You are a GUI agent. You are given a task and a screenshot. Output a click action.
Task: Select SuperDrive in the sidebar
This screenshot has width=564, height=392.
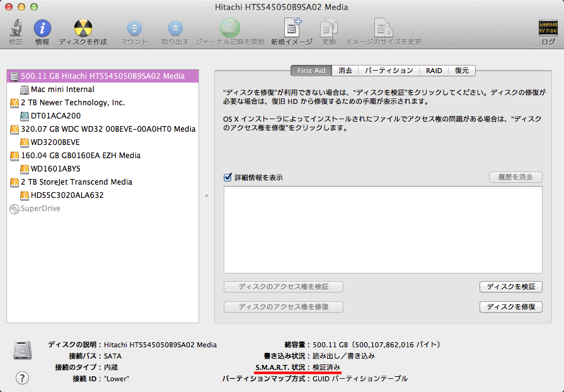[x=40, y=209]
